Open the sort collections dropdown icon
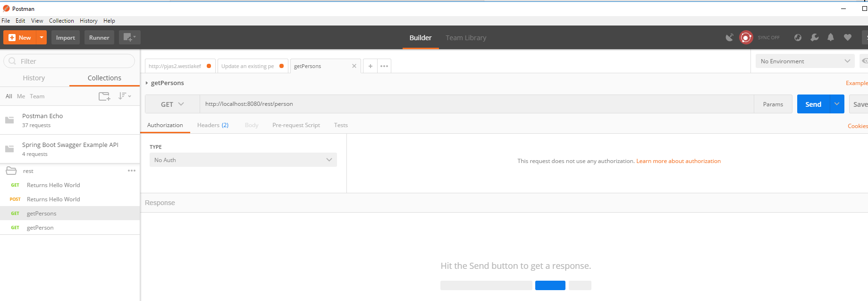Screen dimensions: 868x301 [x=125, y=96]
